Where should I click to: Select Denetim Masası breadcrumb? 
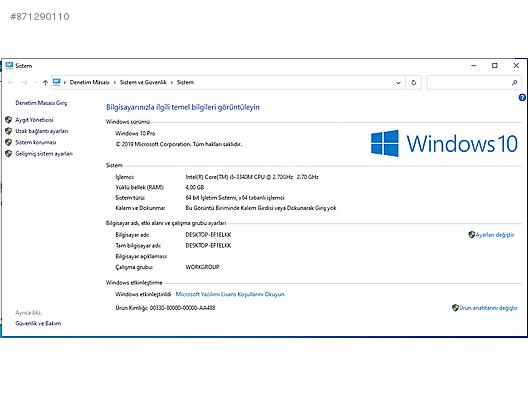pos(90,82)
